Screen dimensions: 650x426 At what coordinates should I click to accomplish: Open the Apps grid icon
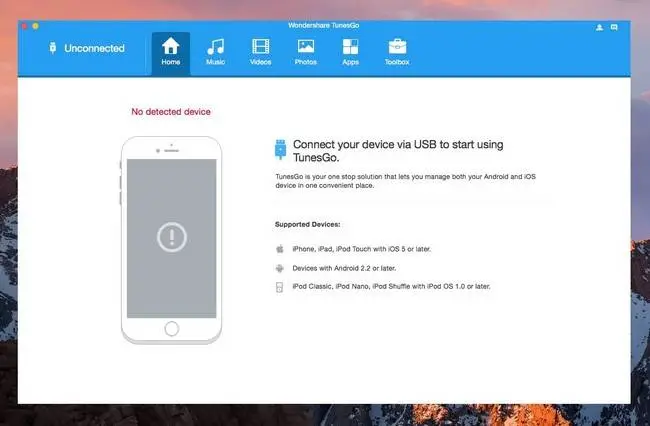click(x=350, y=46)
